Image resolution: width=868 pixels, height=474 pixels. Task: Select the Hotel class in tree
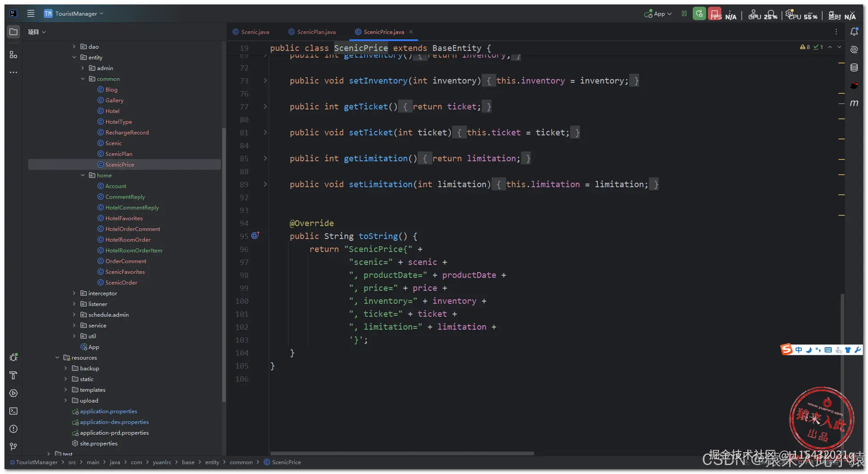coord(112,111)
